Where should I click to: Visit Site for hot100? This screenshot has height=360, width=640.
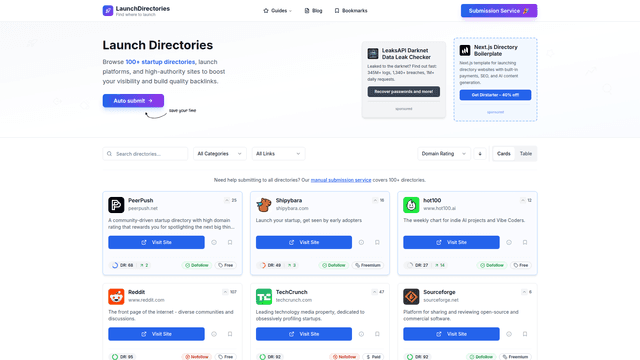pos(451,242)
